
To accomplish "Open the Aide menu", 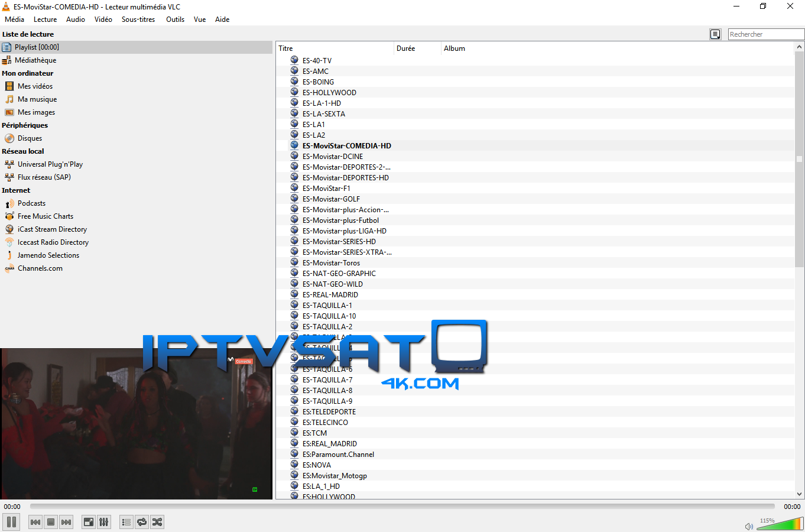I will point(222,20).
